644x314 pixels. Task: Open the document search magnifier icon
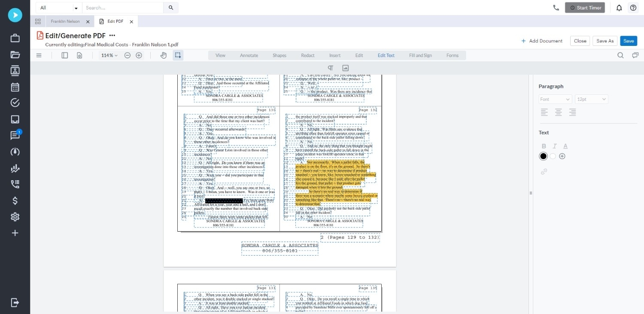pos(620,55)
